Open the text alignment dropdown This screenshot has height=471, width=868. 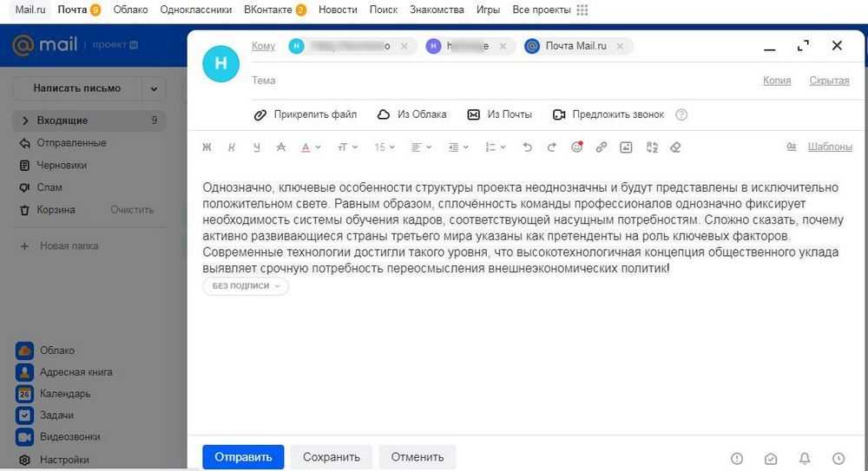422,147
